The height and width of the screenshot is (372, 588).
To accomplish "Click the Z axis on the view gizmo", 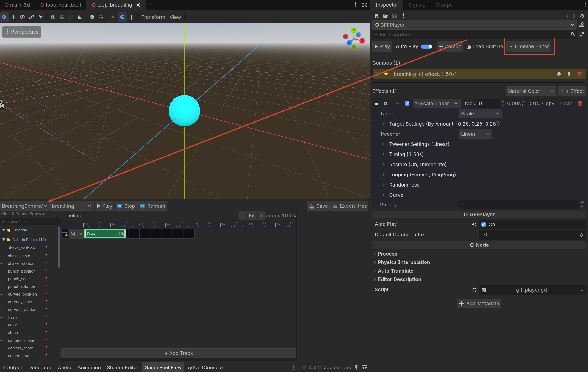I will (x=349, y=42).
